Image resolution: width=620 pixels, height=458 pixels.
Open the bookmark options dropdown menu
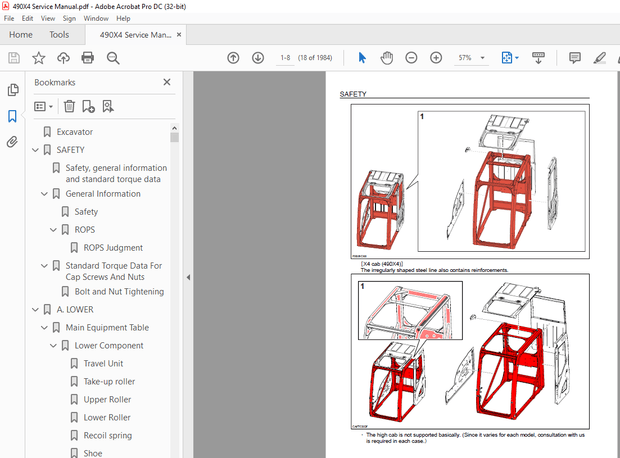43,106
